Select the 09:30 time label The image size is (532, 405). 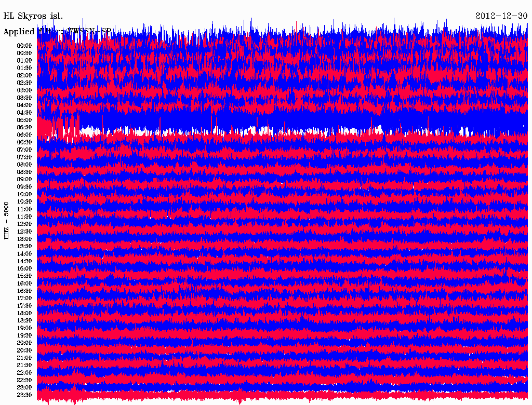[x=24, y=187]
